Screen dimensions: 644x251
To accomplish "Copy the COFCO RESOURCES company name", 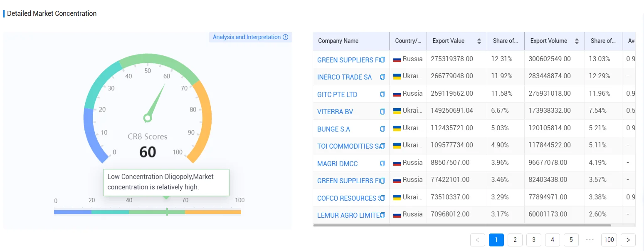I will tap(382, 198).
